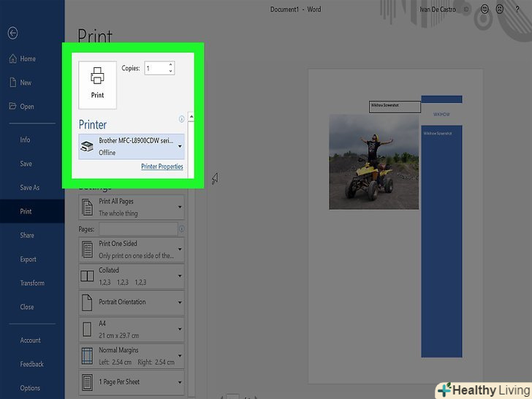Click the Print All Pages document icon
Image resolution: width=532 pixels, height=399 pixels.
pos(87,207)
